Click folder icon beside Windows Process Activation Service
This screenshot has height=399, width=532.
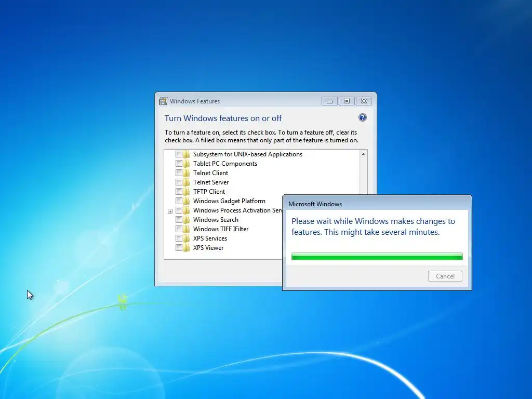[x=187, y=210]
